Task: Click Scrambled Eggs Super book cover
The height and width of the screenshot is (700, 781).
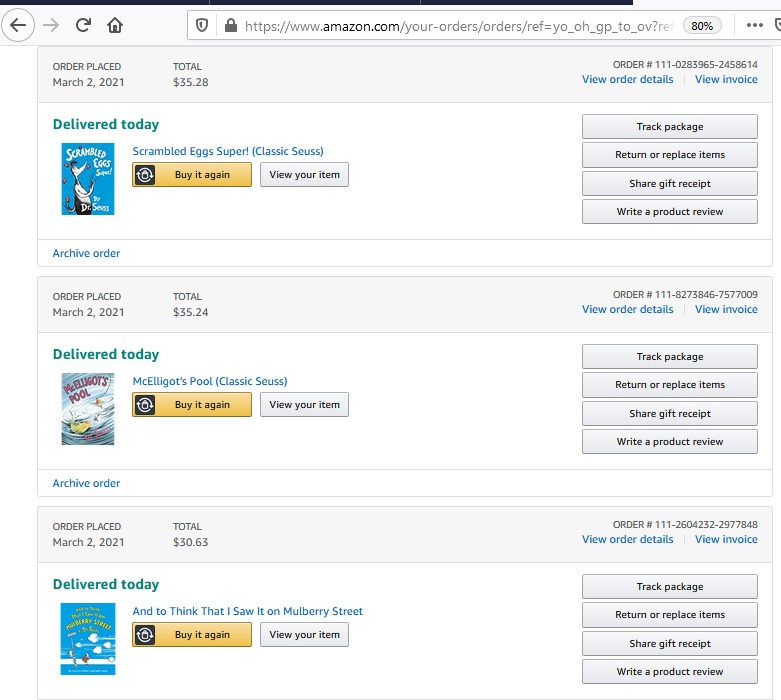Action: (x=88, y=179)
